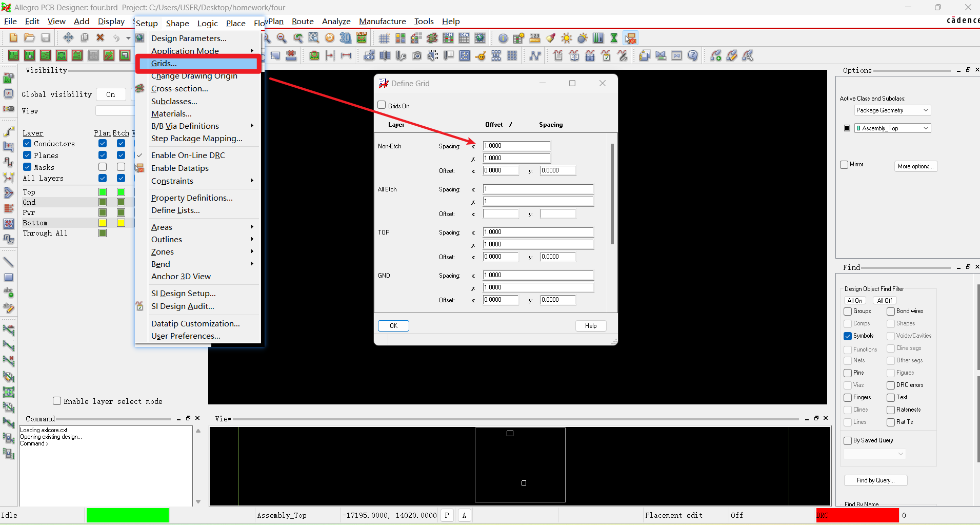Click the Bottom layer yellow Plan swatch

103,223
